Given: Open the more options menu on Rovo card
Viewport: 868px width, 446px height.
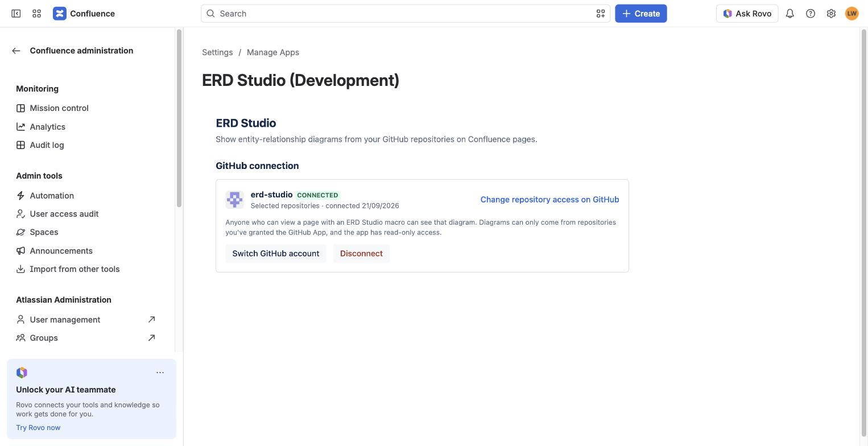Looking at the screenshot, I should click(160, 373).
